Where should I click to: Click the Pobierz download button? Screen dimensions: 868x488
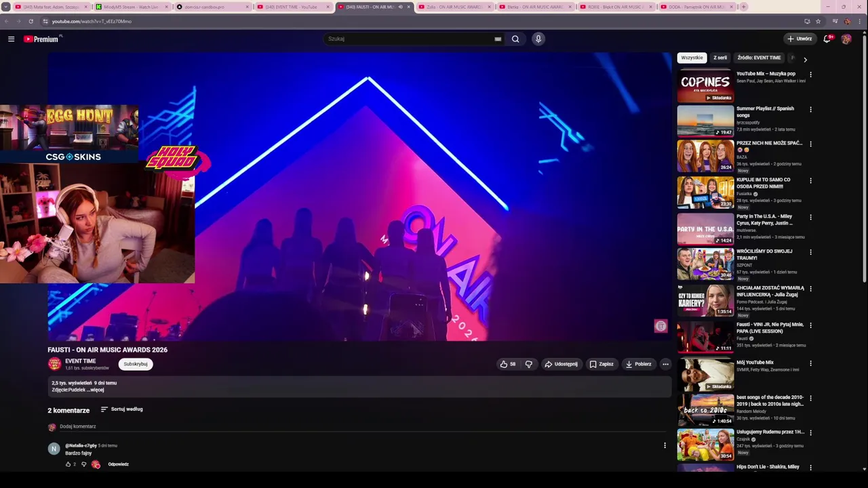[638, 364]
